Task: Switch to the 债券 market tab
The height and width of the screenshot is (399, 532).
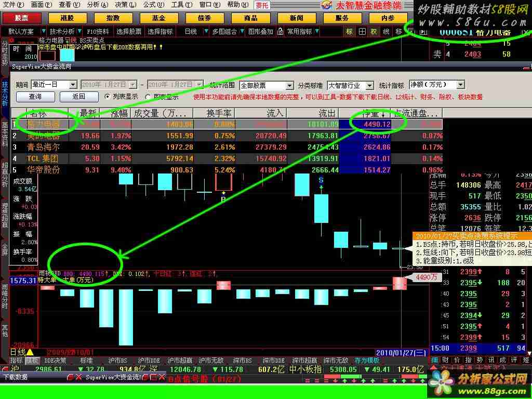Action: coord(205,18)
